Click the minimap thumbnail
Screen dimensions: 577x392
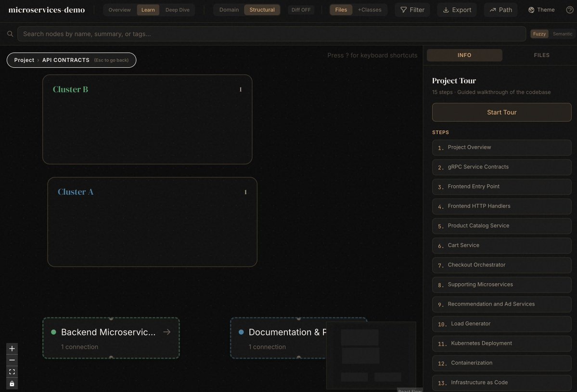tap(371, 355)
